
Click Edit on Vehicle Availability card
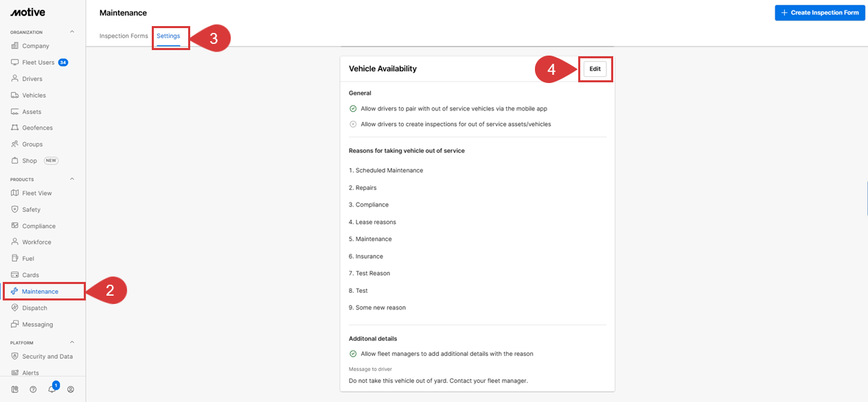[595, 69]
